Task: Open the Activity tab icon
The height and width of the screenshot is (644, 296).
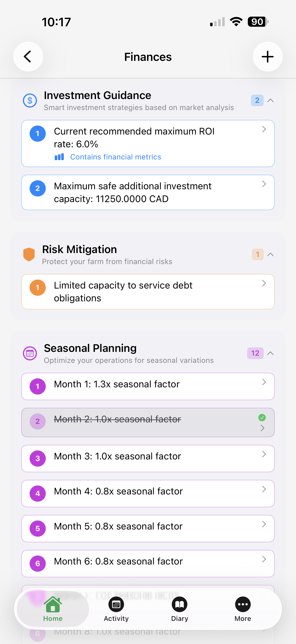Action: [x=116, y=604]
